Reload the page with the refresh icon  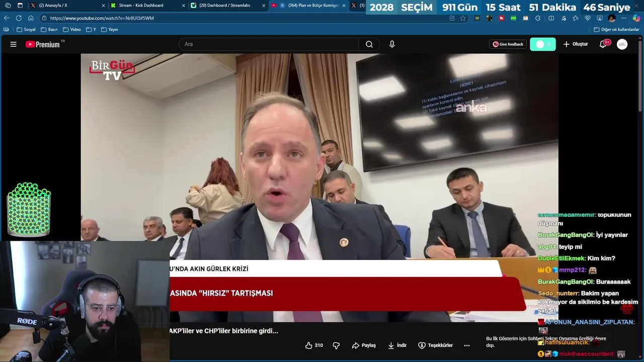coord(19,18)
